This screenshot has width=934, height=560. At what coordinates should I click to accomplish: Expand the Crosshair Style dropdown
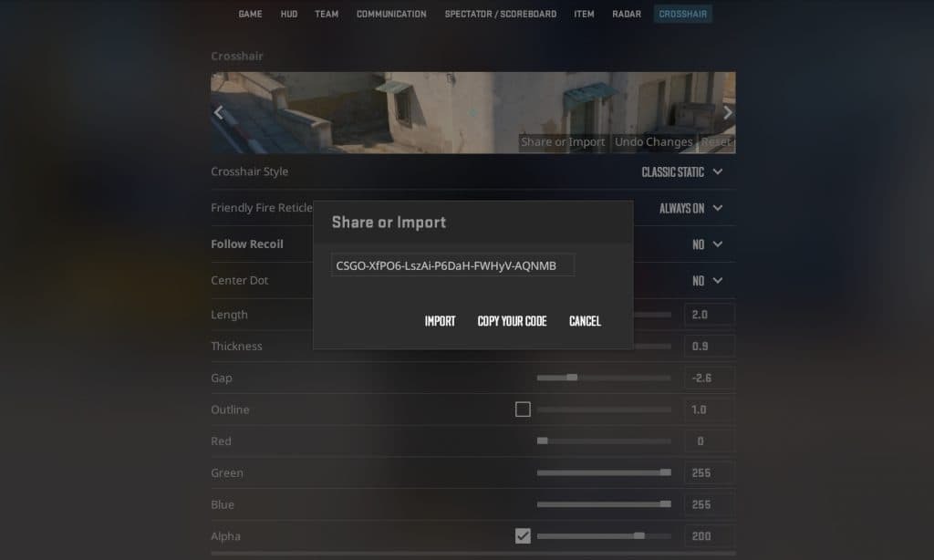682,172
